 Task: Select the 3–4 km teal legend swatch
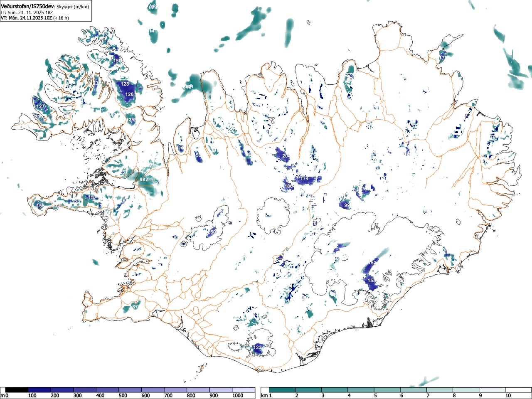[x=335, y=390]
